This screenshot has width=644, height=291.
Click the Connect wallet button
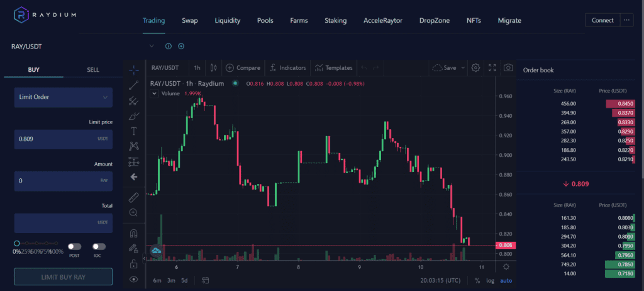(x=602, y=20)
